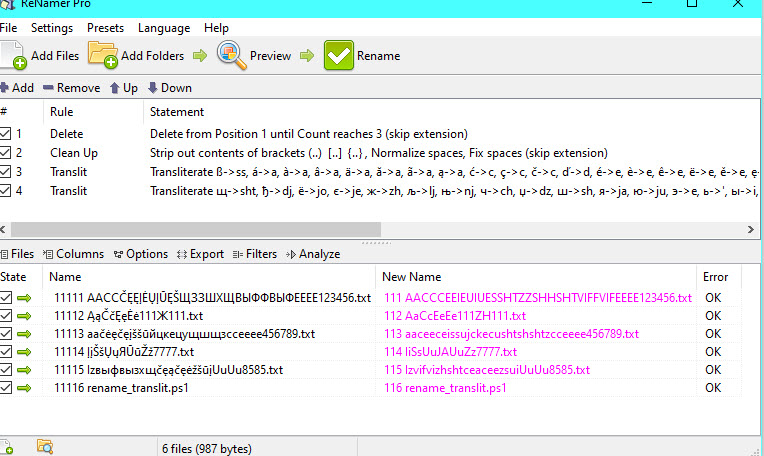The width and height of the screenshot is (764, 456).
Task: Open the Filters dropdown
Action: 254,254
